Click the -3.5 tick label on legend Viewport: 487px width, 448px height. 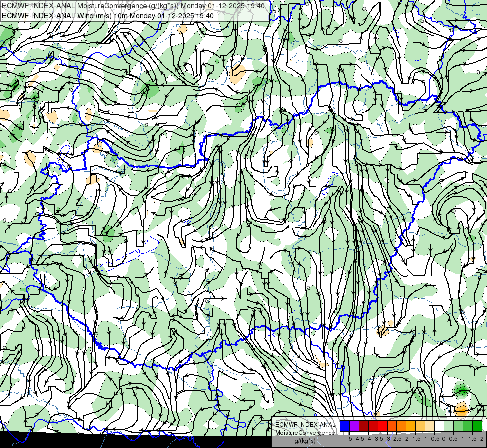378,439
